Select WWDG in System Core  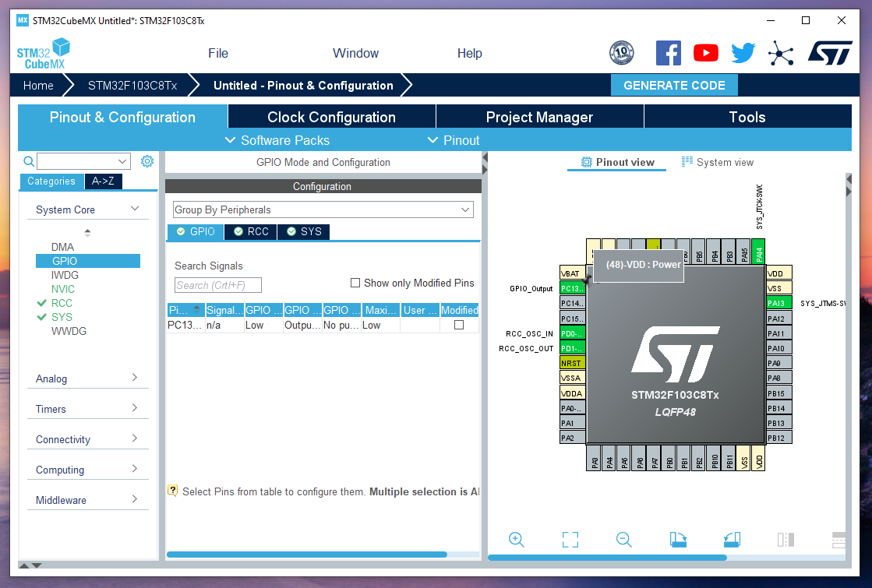click(x=69, y=331)
